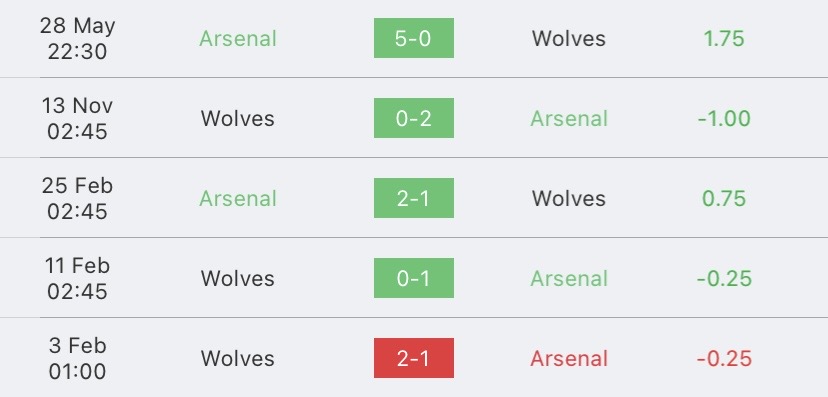This screenshot has width=828, height=397.
Task: Select Wolves away team in 28 May row
Action: 569,39
